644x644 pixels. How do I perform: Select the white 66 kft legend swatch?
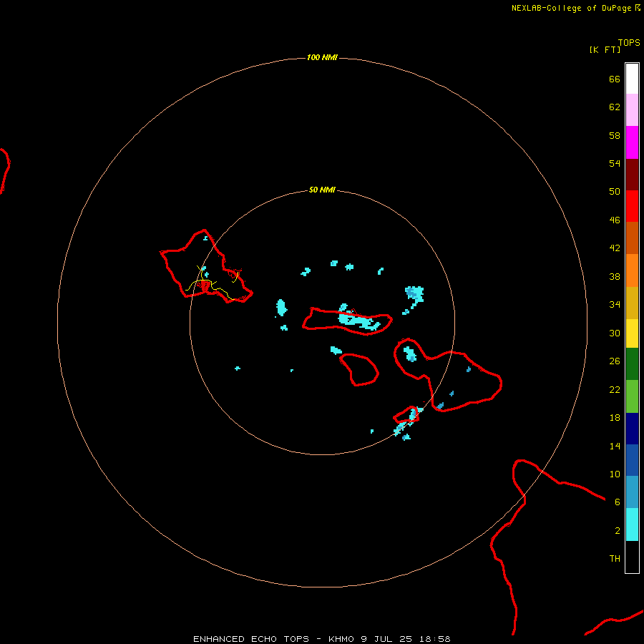click(x=632, y=79)
